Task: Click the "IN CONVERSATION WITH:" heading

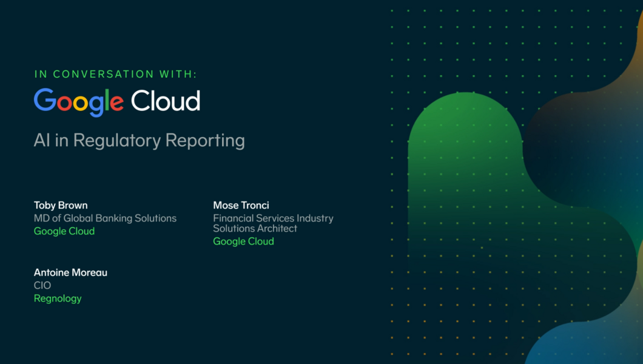Action: [x=116, y=74]
